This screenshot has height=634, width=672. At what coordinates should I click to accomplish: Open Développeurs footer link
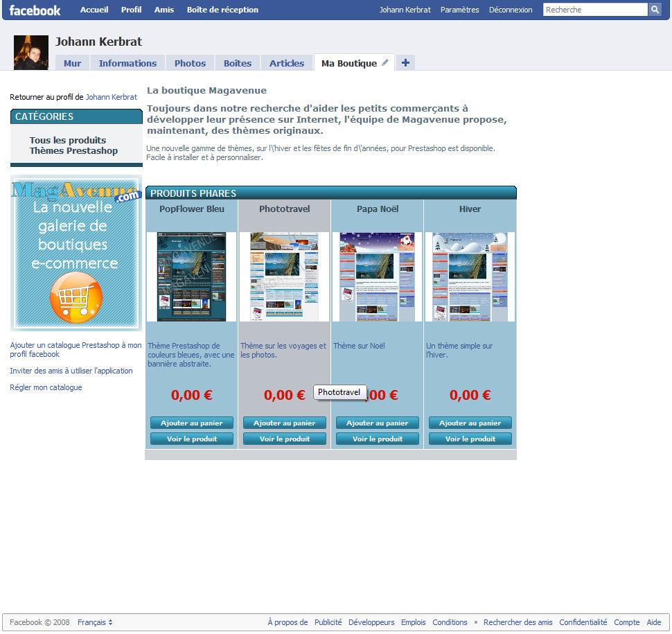coord(371,622)
